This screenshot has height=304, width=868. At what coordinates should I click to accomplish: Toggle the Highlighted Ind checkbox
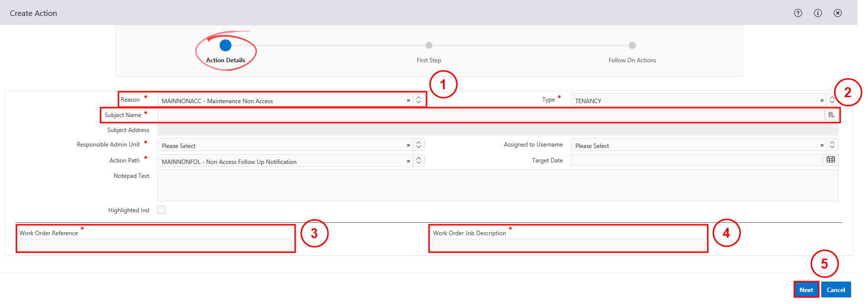[x=161, y=210]
